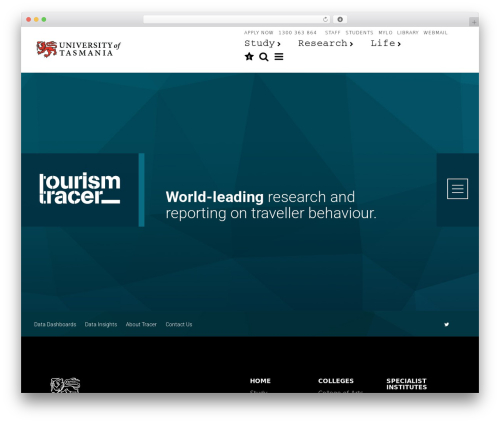Click the Apply Now link
Image resolution: width=500 pixels, height=423 pixels.
coord(258,33)
